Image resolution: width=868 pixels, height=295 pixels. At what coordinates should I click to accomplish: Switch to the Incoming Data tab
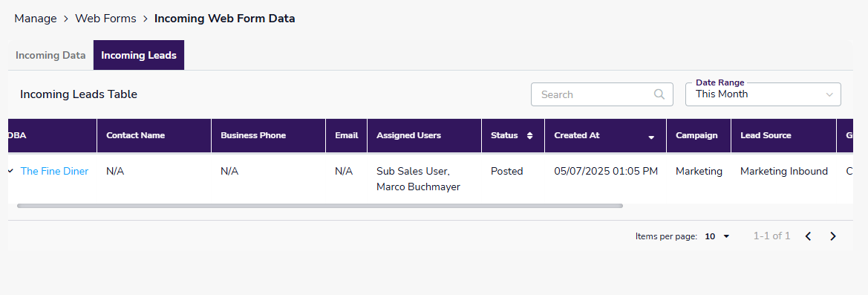[x=50, y=55]
